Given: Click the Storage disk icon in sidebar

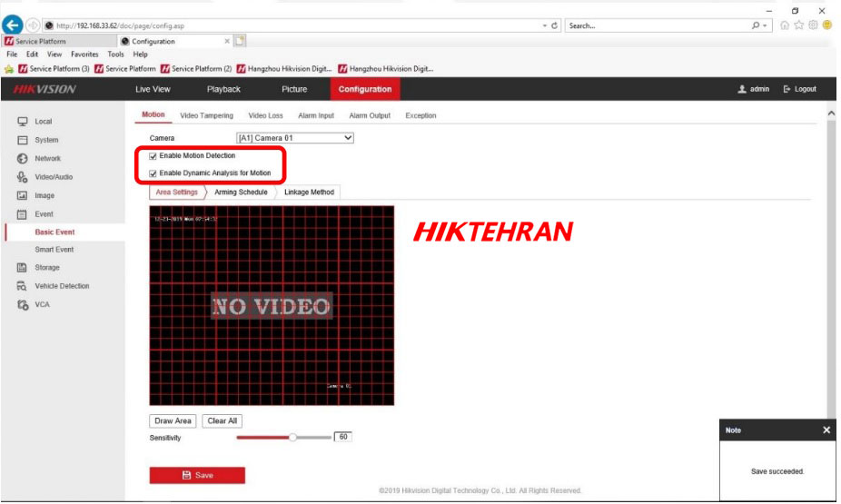Looking at the screenshot, I should [22, 268].
